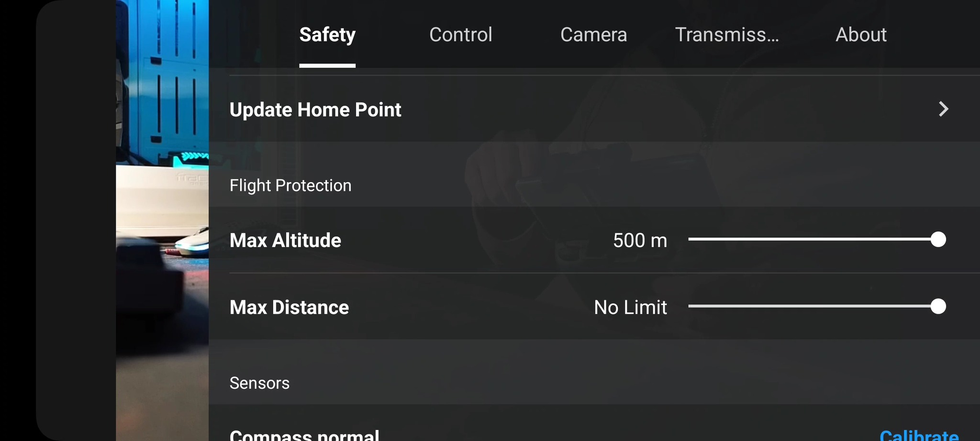This screenshot has height=441, width=980.
Task: Tap the Compass normal status row
Action: (304, 434)
